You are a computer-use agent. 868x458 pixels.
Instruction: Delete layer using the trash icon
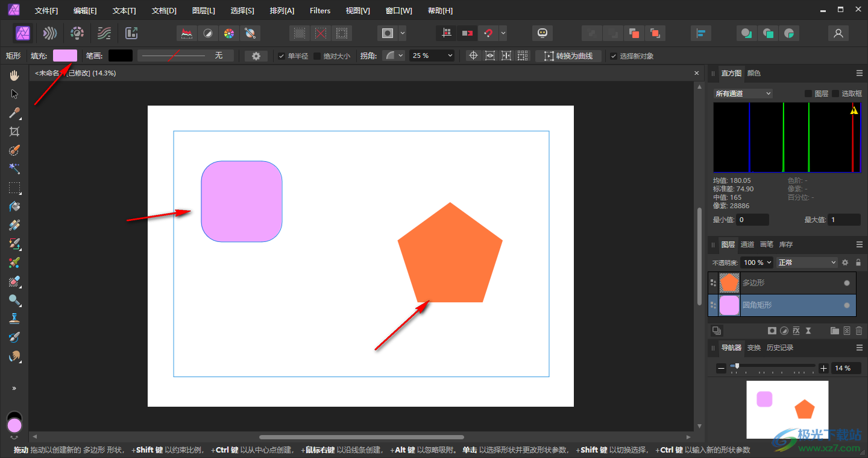coord(859,331)
